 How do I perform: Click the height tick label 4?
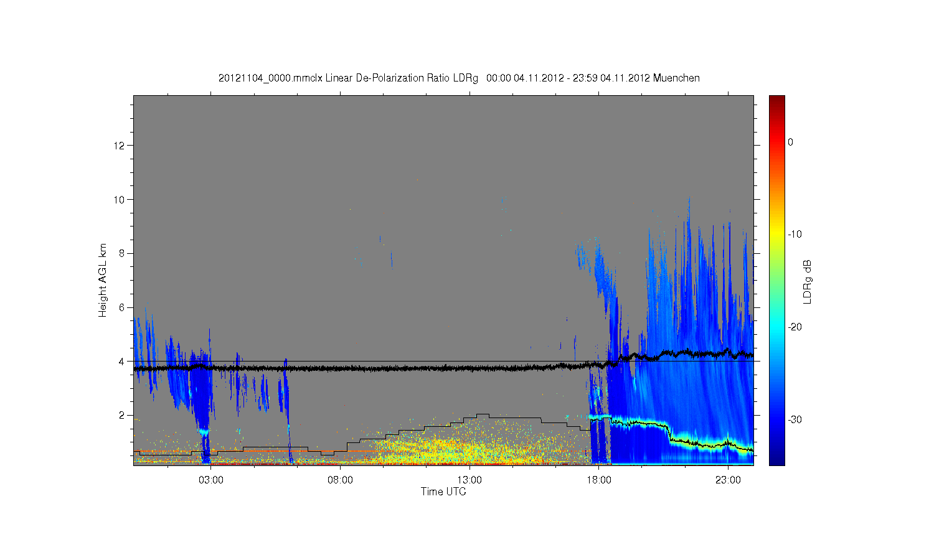pyautogui.click(x=123, y=362)
